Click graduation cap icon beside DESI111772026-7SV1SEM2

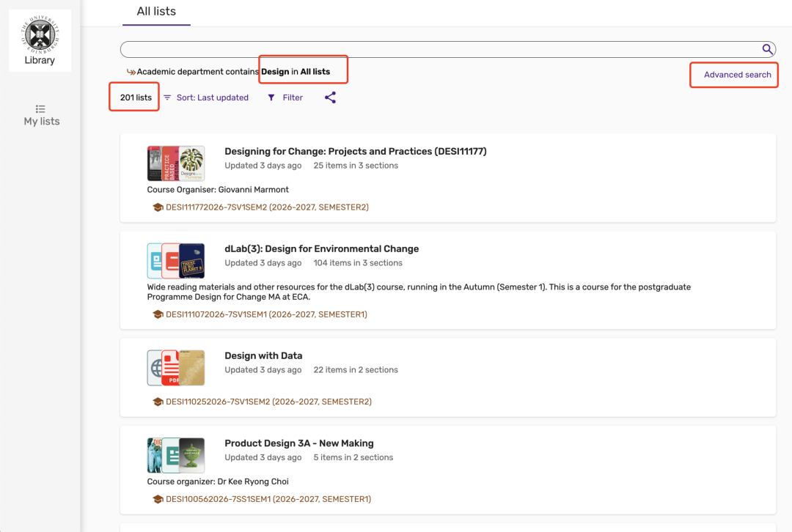tap(158, 207)
